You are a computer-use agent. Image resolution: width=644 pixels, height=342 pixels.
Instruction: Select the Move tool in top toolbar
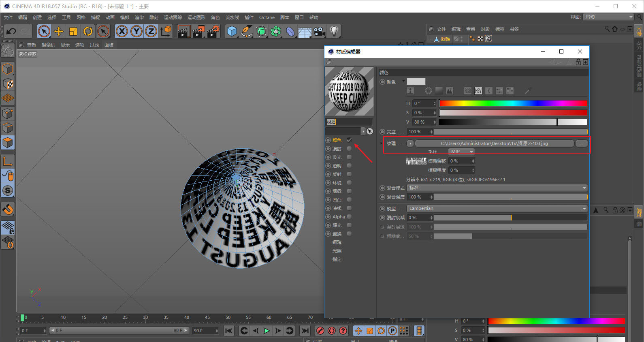tap(59, 31)
